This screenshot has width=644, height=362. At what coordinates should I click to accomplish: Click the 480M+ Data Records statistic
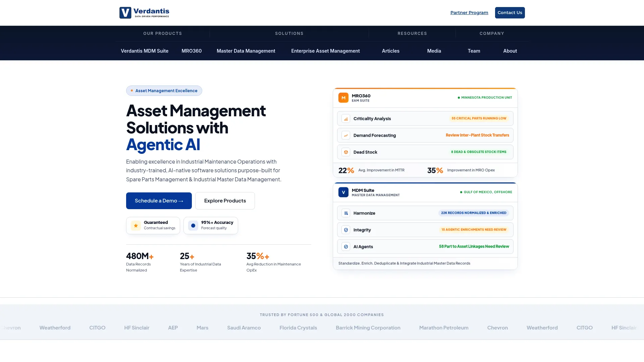140,262
